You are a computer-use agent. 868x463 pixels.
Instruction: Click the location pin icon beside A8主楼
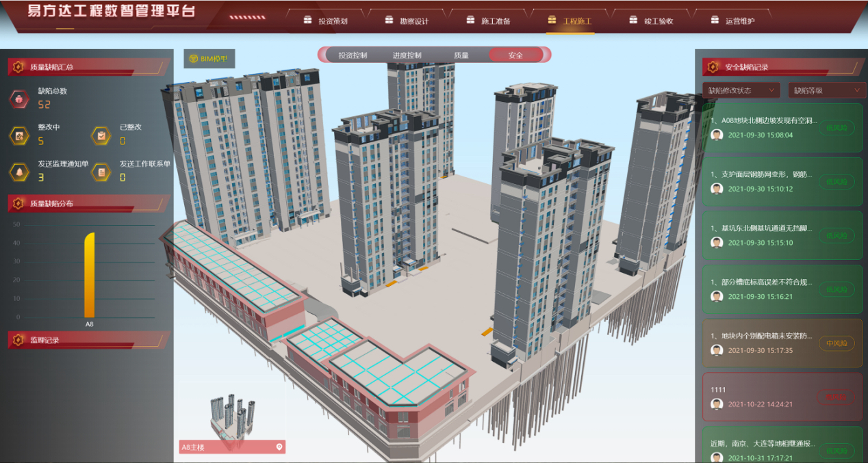click(x=279, y=447)
